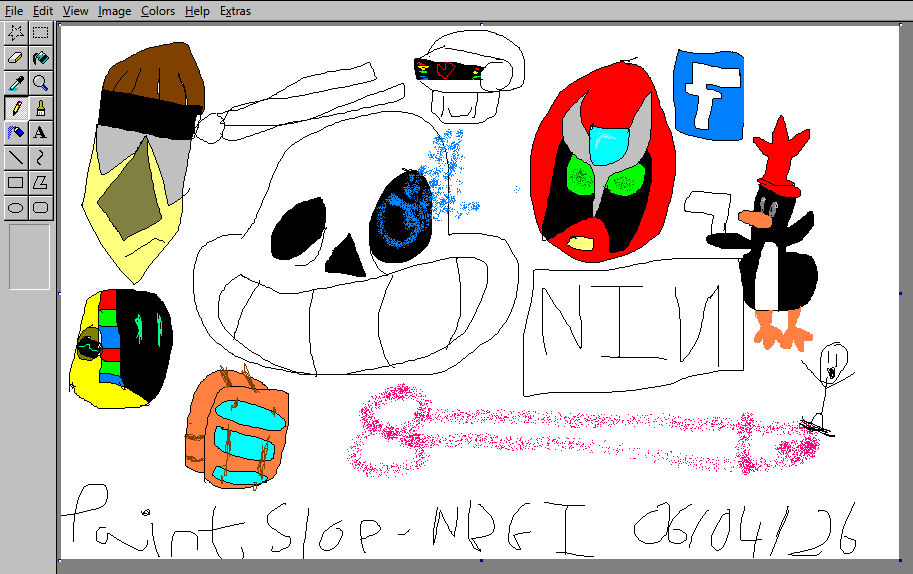
Task: Select the rectangular Select tool
Action: [x=41, y=33]
